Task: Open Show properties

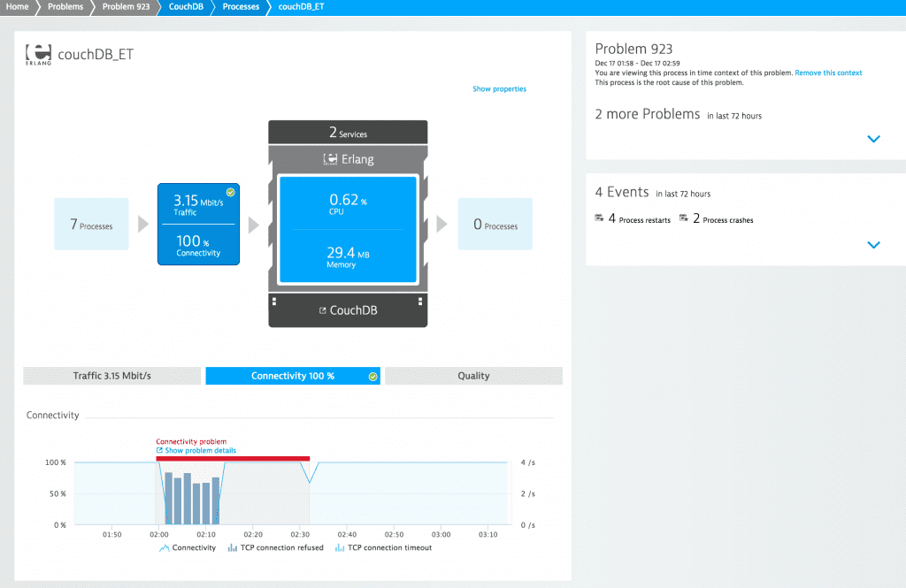Action: 499,88
